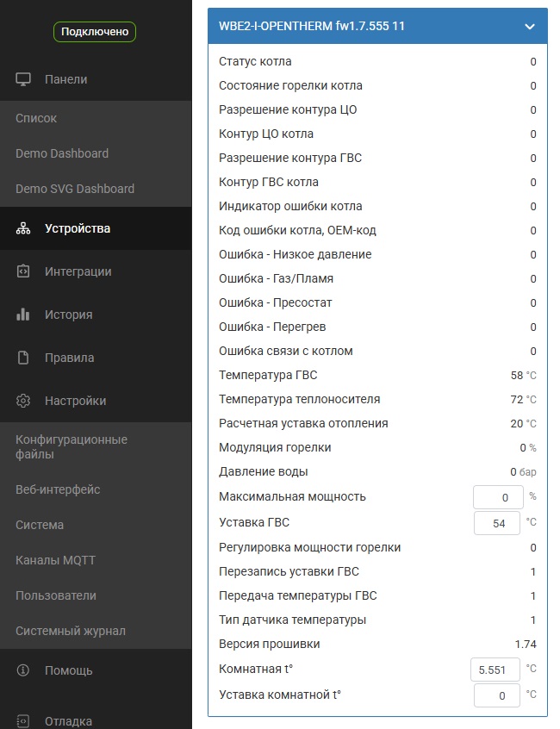Click the Панели monitor icon

(x=23, y=79)
